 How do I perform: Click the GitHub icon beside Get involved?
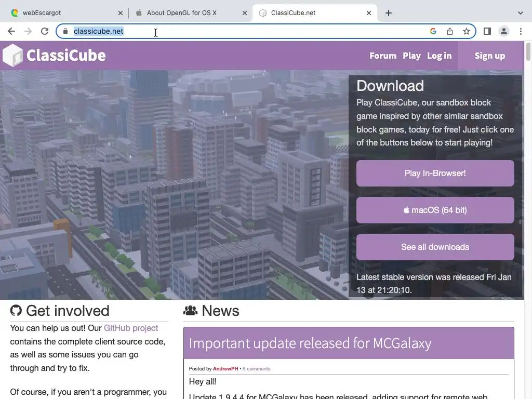coord(16,311)
